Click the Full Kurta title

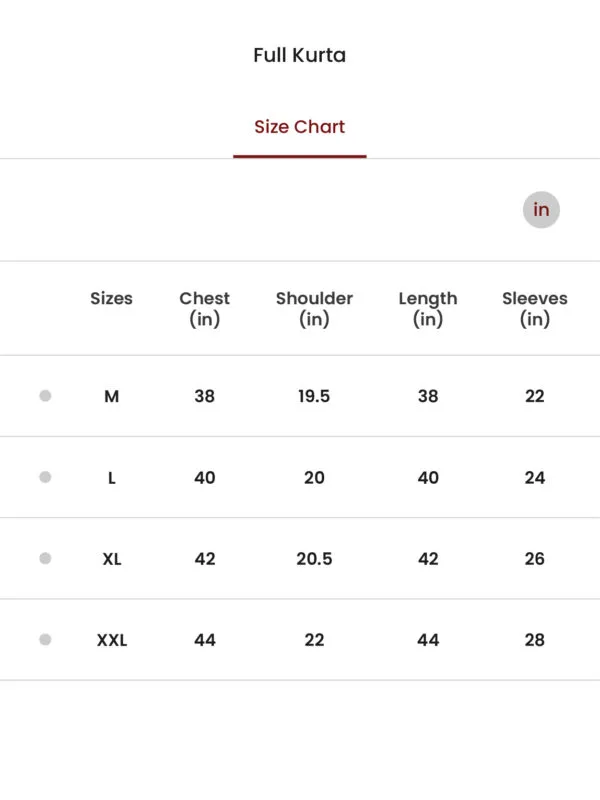(x=299, y=55)
